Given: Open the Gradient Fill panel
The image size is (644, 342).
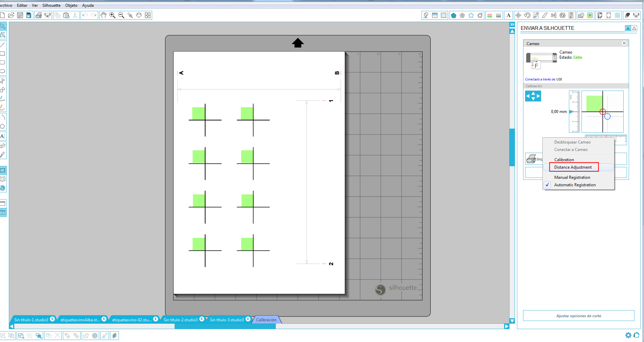Looking at the screenshot, I should [435, 15].
